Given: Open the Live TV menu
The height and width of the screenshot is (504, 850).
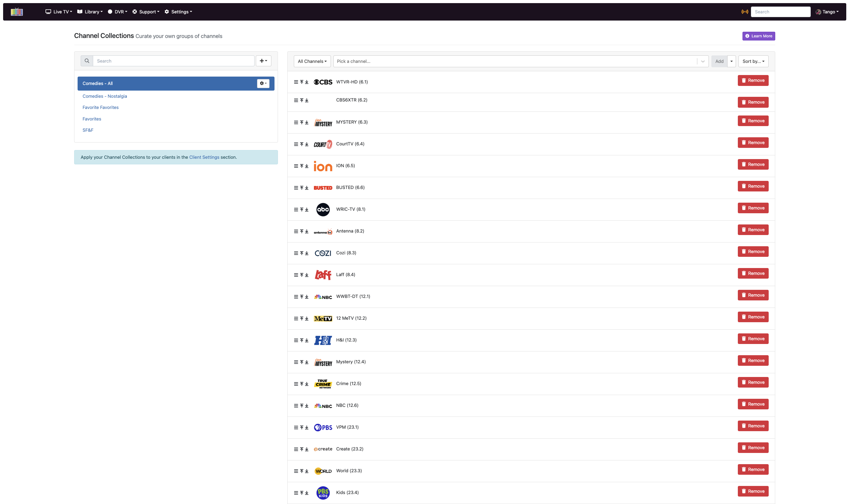Looking at the screenshot, I should coord(59,12).
